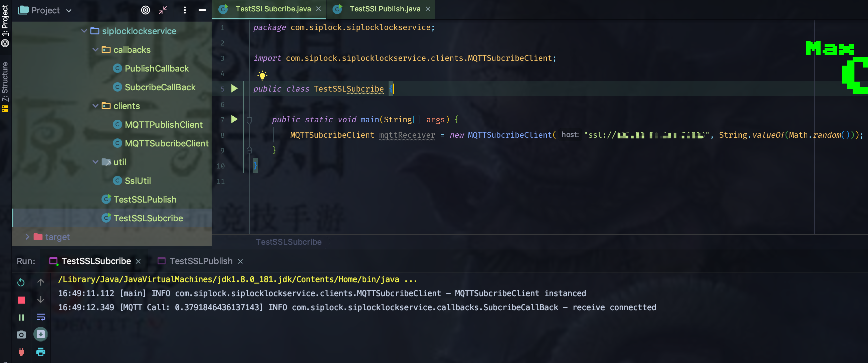Select the TestSSLPublish tab in the Run panel

(x=201, y=261)
